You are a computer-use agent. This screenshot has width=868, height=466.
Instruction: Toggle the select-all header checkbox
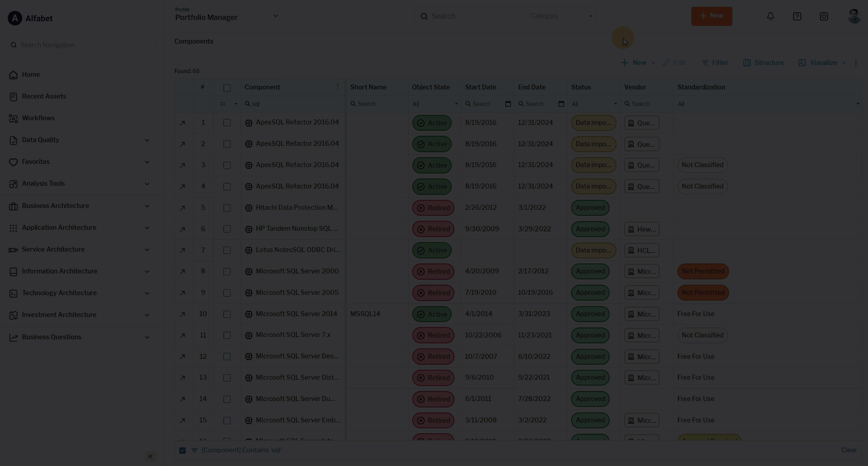pyautogui.click(x=227, y=88)
